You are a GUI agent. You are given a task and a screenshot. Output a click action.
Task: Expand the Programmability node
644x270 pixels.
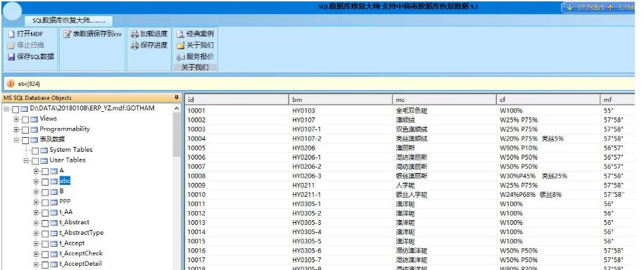[x=16, y=129]
